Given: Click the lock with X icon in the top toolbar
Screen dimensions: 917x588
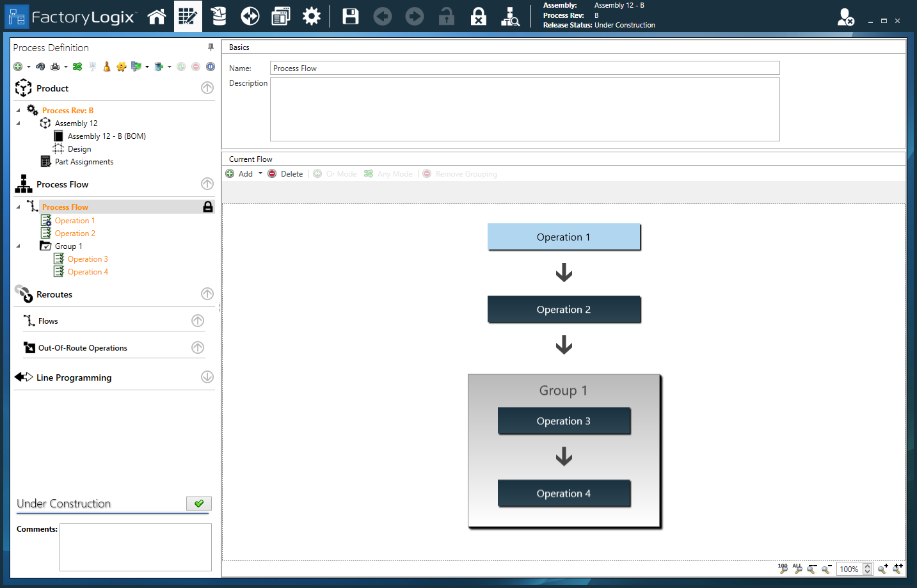Looking at the screenshot, I should pyautogui.click(x=478, y=16).
